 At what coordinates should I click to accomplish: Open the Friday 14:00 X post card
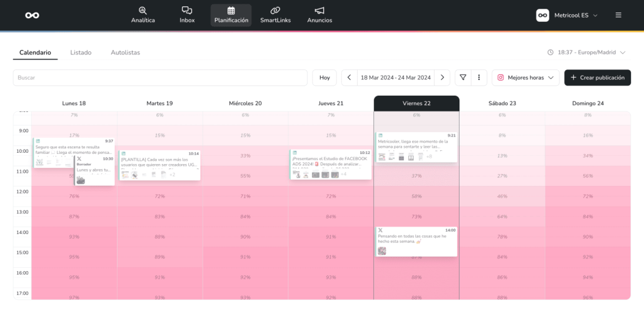coord(416,241)
